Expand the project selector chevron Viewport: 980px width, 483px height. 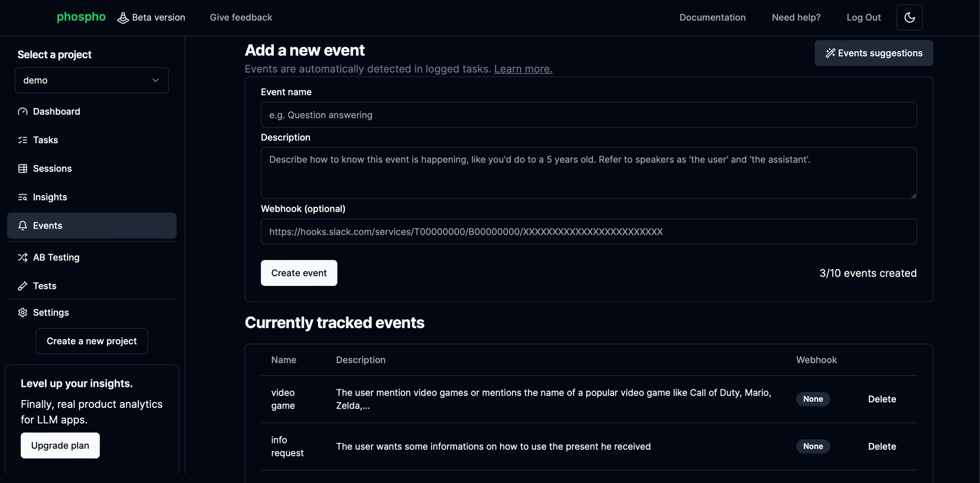click(x=155, y=80)
